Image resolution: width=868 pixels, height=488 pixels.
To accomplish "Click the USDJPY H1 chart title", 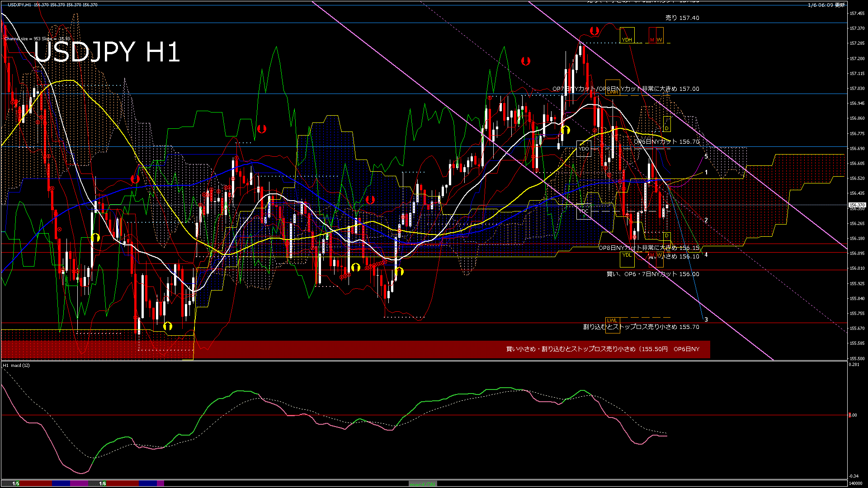I will 107,52.
